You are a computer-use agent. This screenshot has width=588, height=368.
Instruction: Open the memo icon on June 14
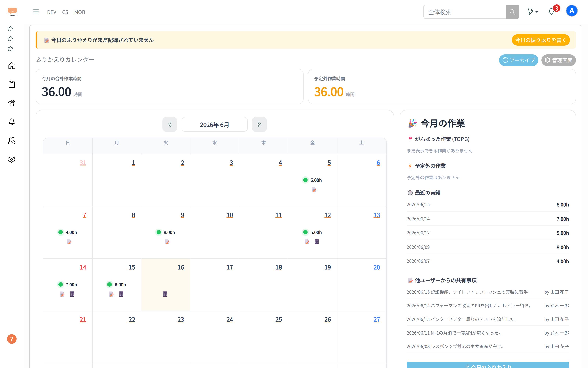coord(62,294)
